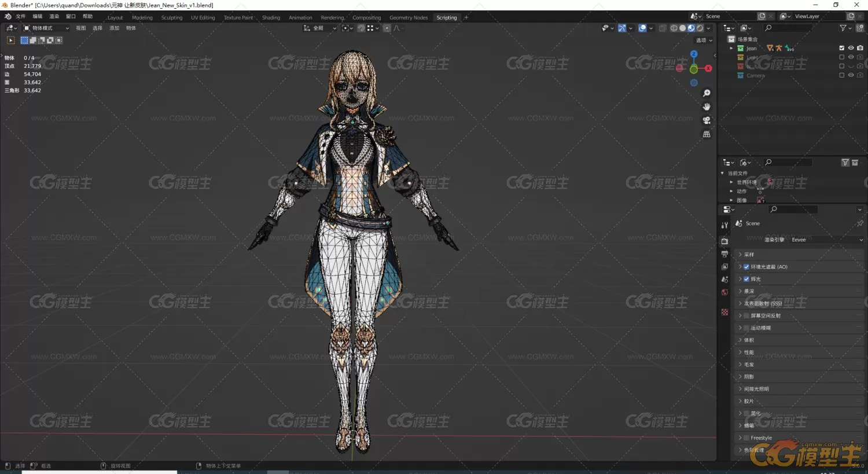The width and height of the screenshot is (868, 474).
Task: Open the World properties globe icon
Action: [x=724, y=292]
